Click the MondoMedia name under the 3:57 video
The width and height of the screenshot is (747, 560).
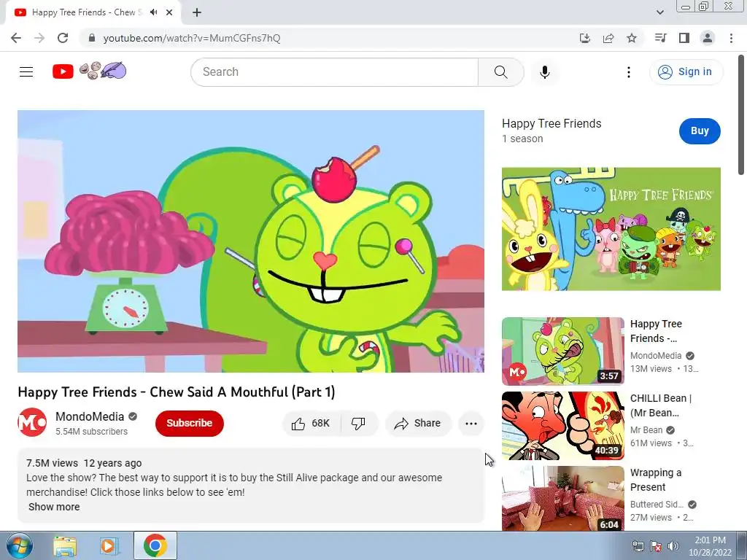pyautogui.click(x=656, y=356)
